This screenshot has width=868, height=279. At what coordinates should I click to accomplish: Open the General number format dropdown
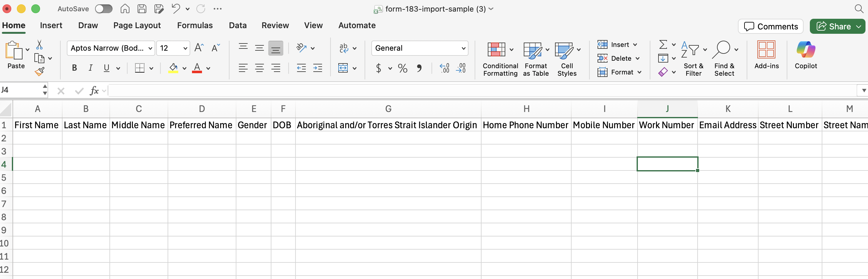pos(463,48)
